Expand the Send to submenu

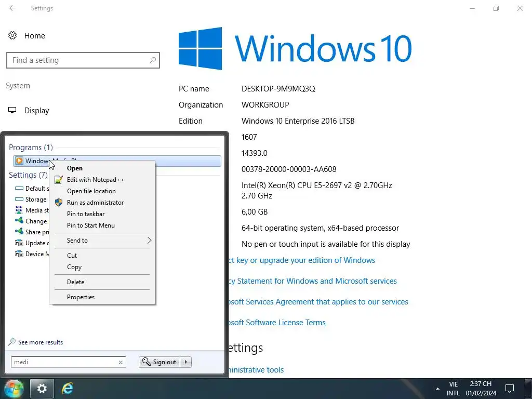[102, 241]
